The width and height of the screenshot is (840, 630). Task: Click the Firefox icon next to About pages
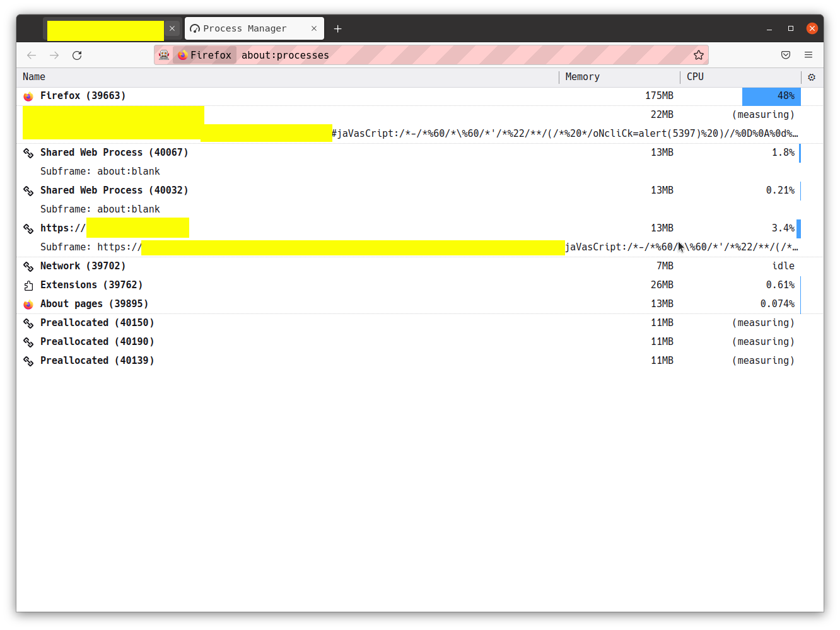pyautogui.click(x=28, y=304)
